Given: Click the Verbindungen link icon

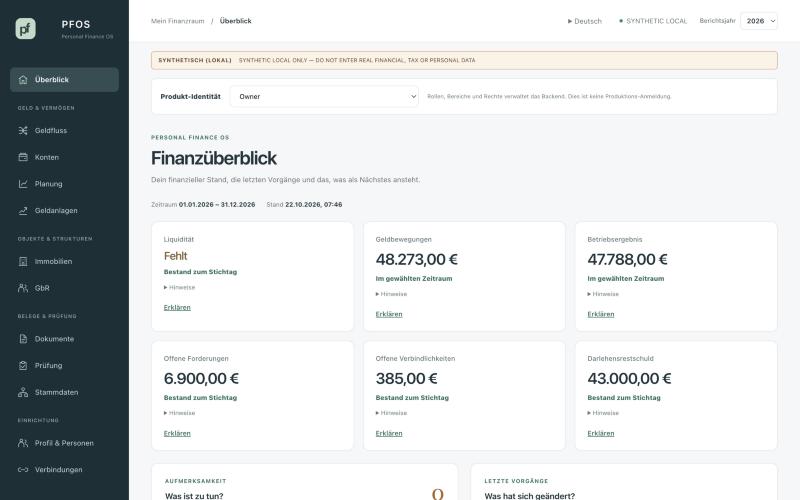Looking at the screenshot, I should click(23, 469).
